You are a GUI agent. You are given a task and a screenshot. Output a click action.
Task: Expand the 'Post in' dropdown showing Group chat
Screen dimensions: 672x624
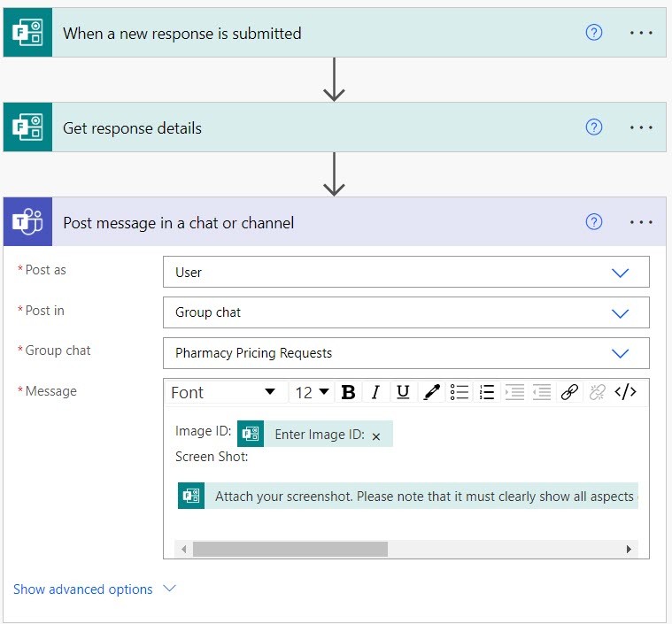point(406,312)
